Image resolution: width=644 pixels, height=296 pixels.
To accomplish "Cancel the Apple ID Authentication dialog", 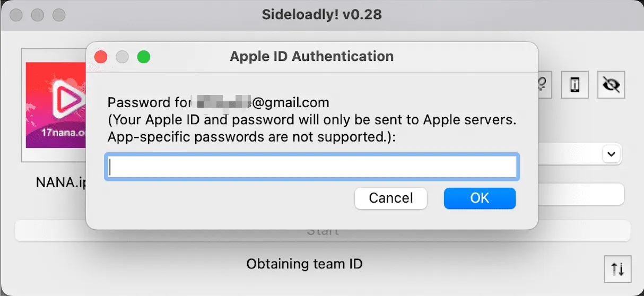I will coord(391,198).
